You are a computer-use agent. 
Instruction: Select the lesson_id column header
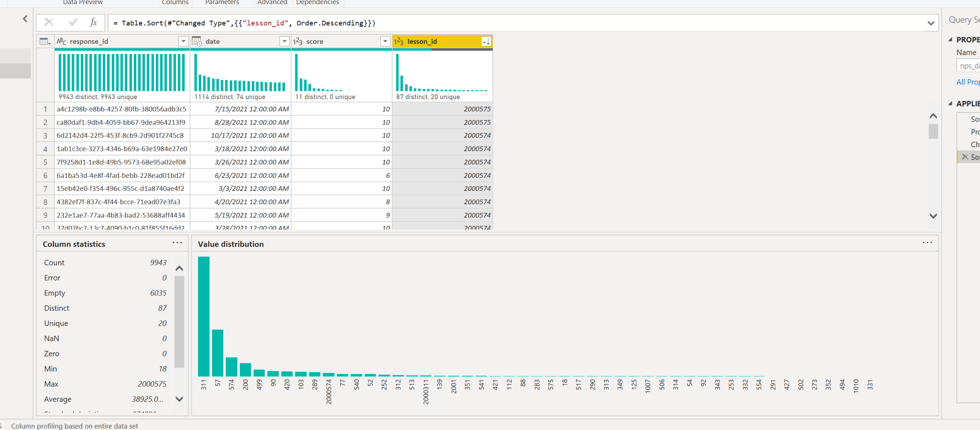click(442, 41)
